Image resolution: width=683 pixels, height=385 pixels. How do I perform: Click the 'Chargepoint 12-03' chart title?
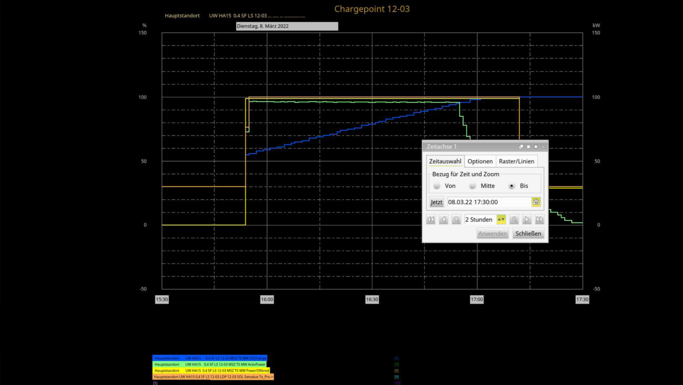(372, 9)
